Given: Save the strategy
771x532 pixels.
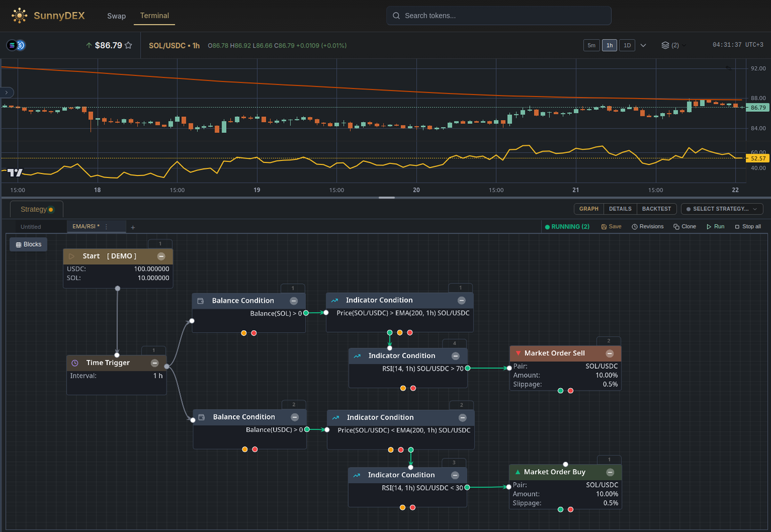Looking at the screenshot, I should coord(611,227).
